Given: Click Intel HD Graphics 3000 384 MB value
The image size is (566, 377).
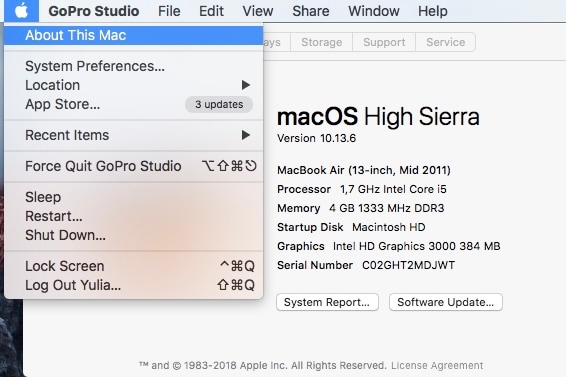Looking at the screenshot, I should (x=417, y=246).
